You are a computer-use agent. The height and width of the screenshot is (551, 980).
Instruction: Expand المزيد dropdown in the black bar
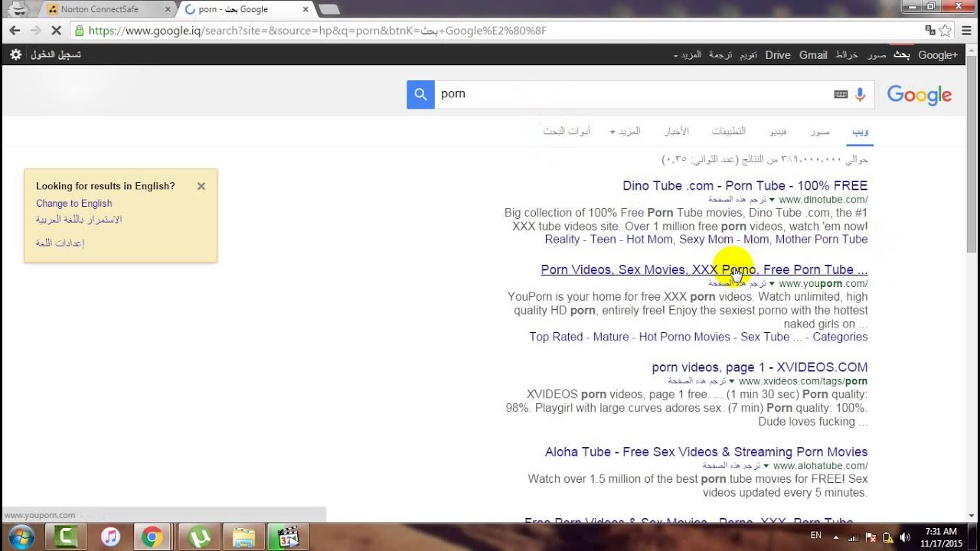pos(688,55)
